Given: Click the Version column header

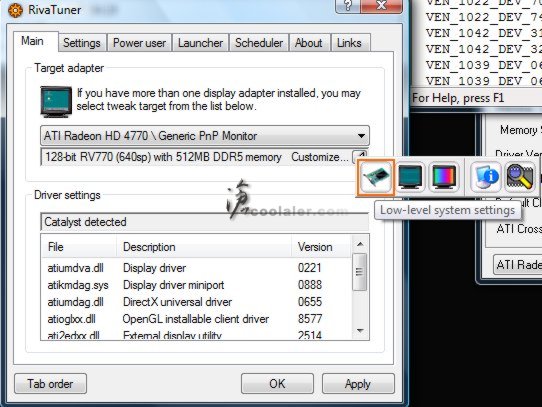Looking at the screenshot, I should coord(321,247).
